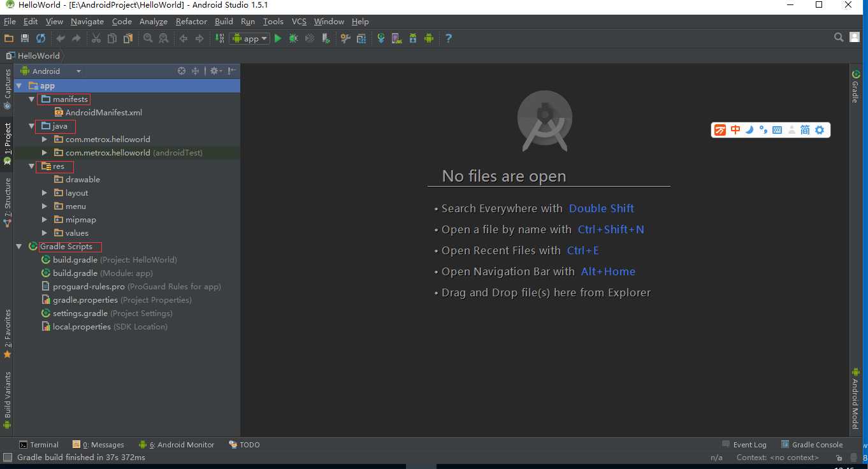Screen dimensions: 868x469
Task: Click the navigate Back arrow icon
Action: (x=184, y=38)
